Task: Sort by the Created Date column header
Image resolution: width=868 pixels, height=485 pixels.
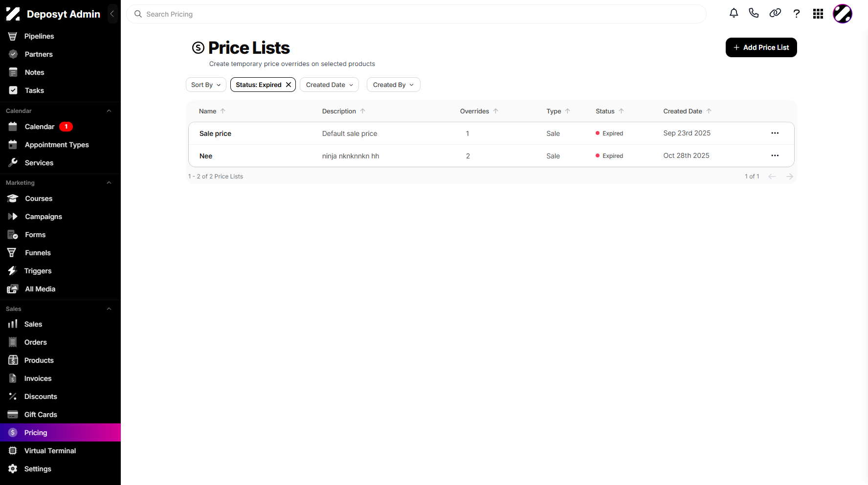Action: pyautogui.click(x=687, y=111)
